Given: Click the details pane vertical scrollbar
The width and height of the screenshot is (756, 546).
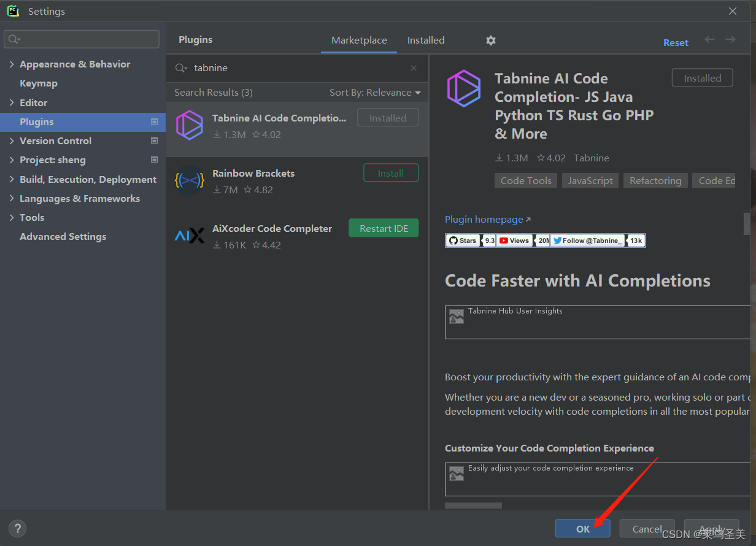Looking at the screenshot, I should pyautogui.click(x=747, y=223).
